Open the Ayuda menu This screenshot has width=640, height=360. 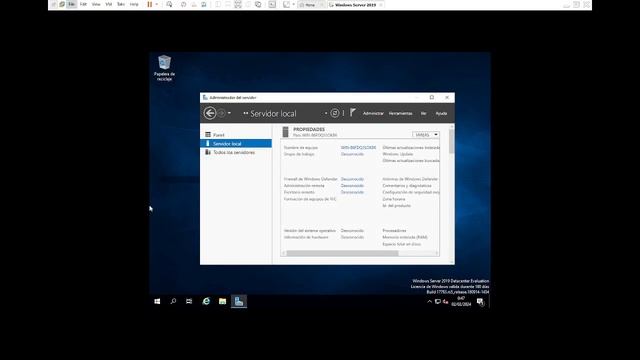pyautogui.click(x=441, y=113)
